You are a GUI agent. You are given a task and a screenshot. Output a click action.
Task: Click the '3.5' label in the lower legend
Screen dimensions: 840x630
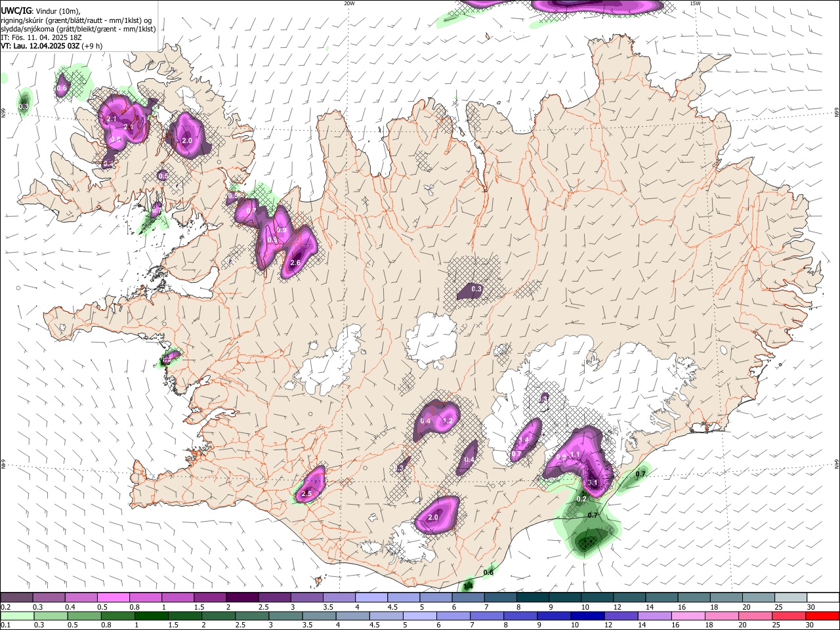tap(307, 625)
